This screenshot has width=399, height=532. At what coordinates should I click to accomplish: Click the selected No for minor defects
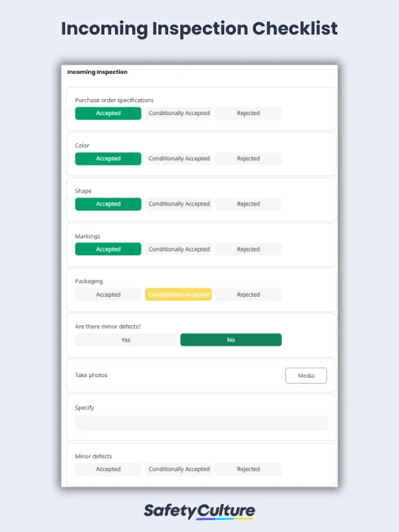pyautogui.click(x=231, y=340)
